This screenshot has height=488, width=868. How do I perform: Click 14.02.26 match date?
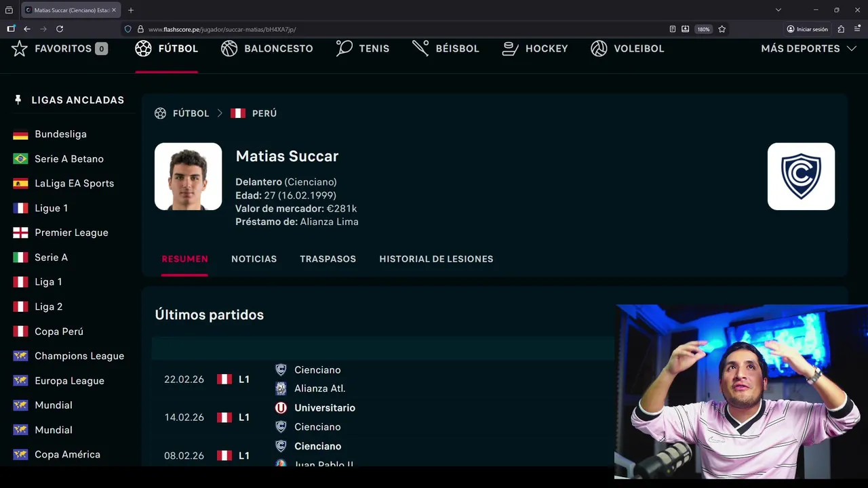(184, 418)
